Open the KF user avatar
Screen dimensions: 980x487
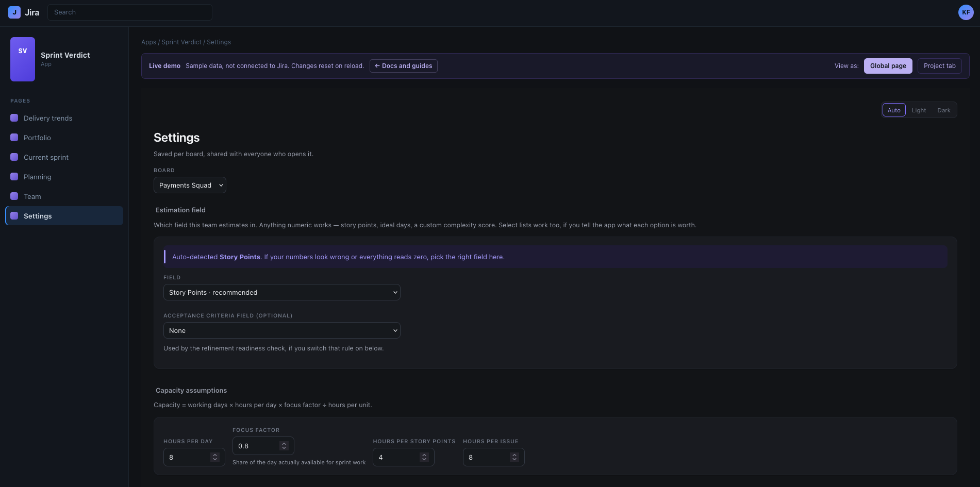pyautogui.click(x=966, y=12)
